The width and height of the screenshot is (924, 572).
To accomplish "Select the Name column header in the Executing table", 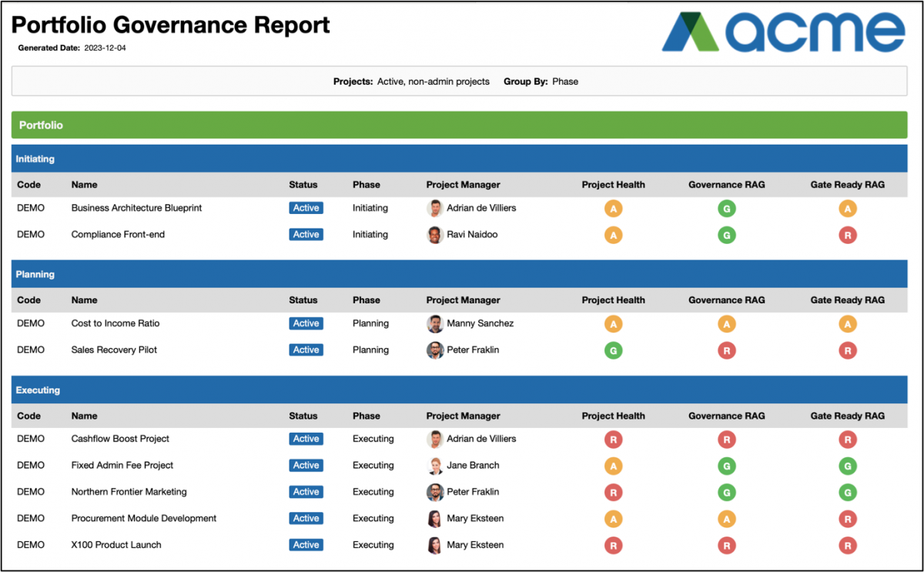I will click(84, 416).
